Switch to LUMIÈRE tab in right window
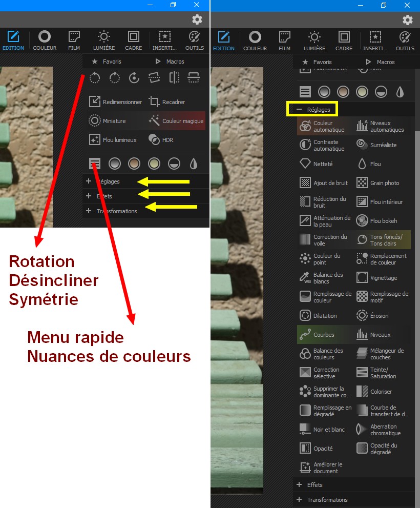Viewport: 420px width, 508px height. pos(314,41)
